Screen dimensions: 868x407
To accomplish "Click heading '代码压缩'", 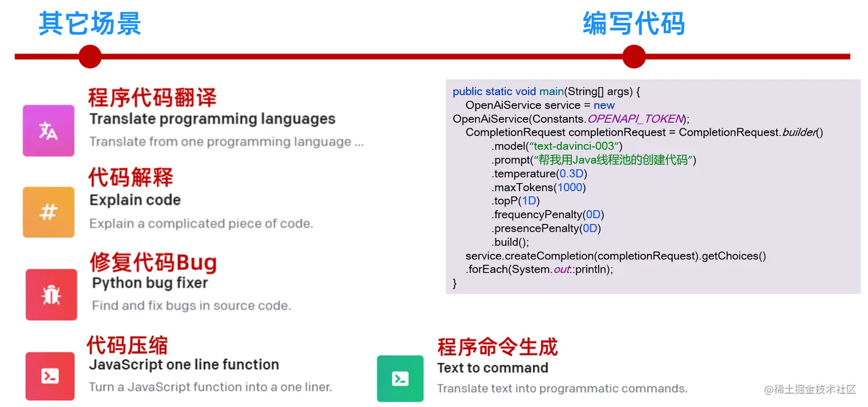I will (x=127, y=345).
